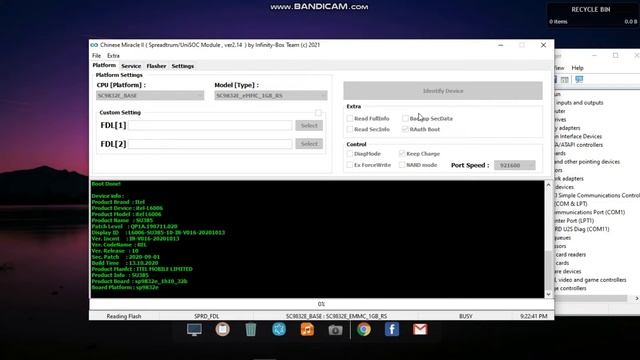
Task: Select the Simple Communications Controller entry
Action: [x=597, y=196]
